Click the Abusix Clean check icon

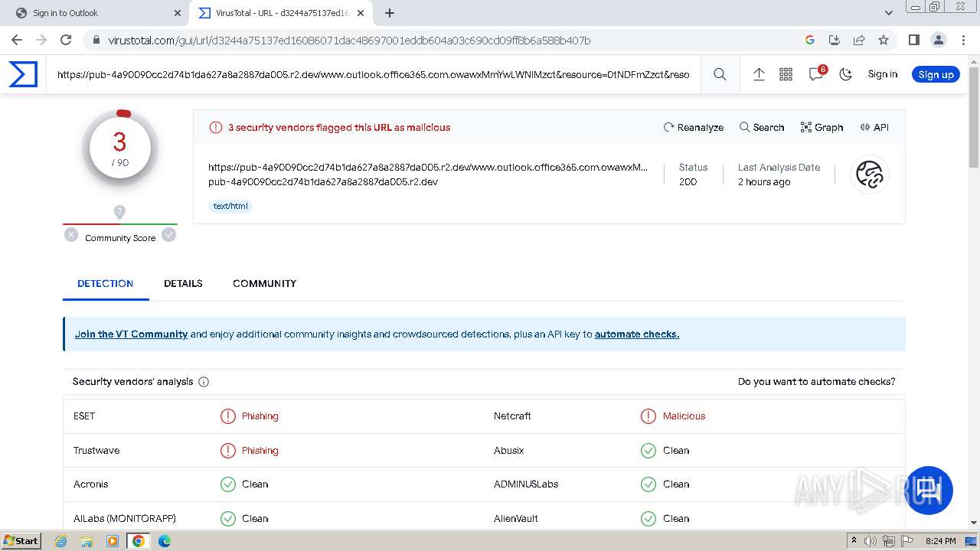point(648,451)
